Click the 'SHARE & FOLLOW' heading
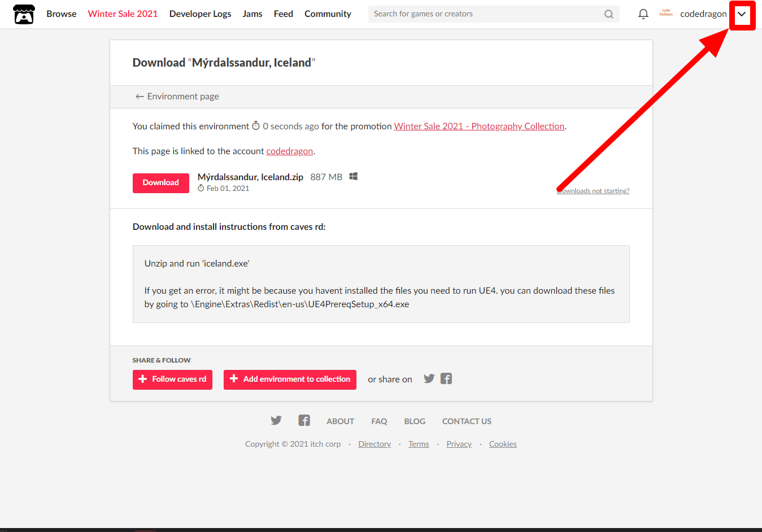Screen dimensions: 762x532 pos(162,360)
